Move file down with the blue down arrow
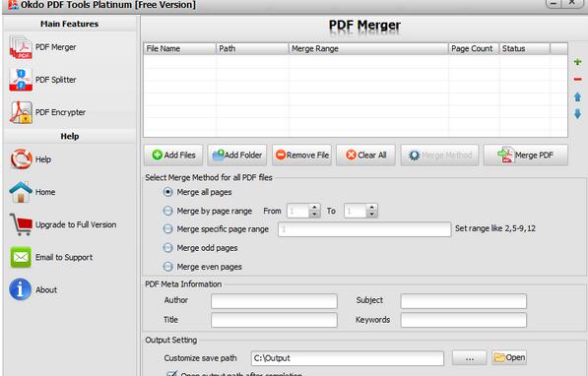Image resolution: width=588 pixels, height=376 pixels. [577, 113]
